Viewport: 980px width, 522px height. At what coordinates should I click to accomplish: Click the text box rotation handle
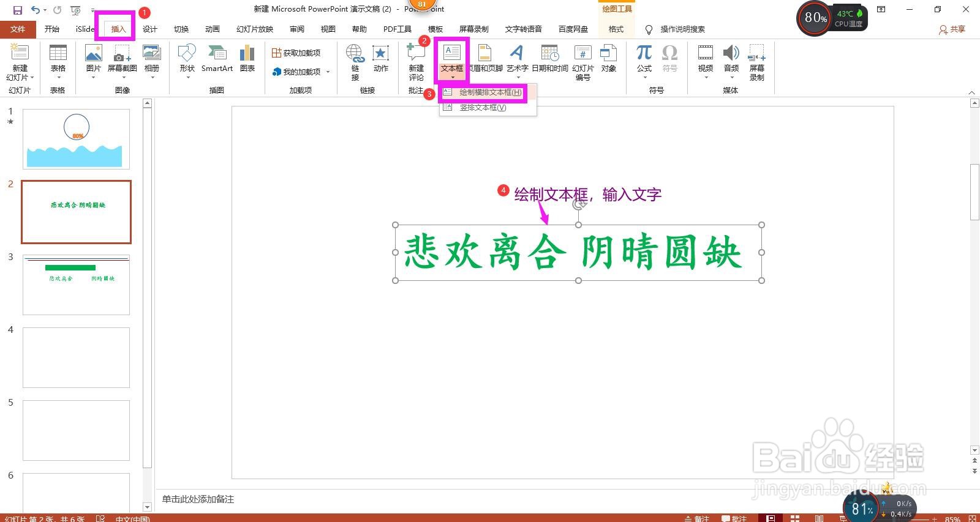(579, 204)
